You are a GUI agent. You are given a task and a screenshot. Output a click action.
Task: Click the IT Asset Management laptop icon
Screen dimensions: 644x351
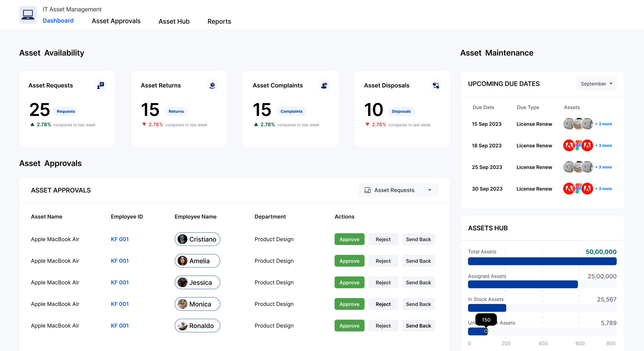tap(27, 15)
